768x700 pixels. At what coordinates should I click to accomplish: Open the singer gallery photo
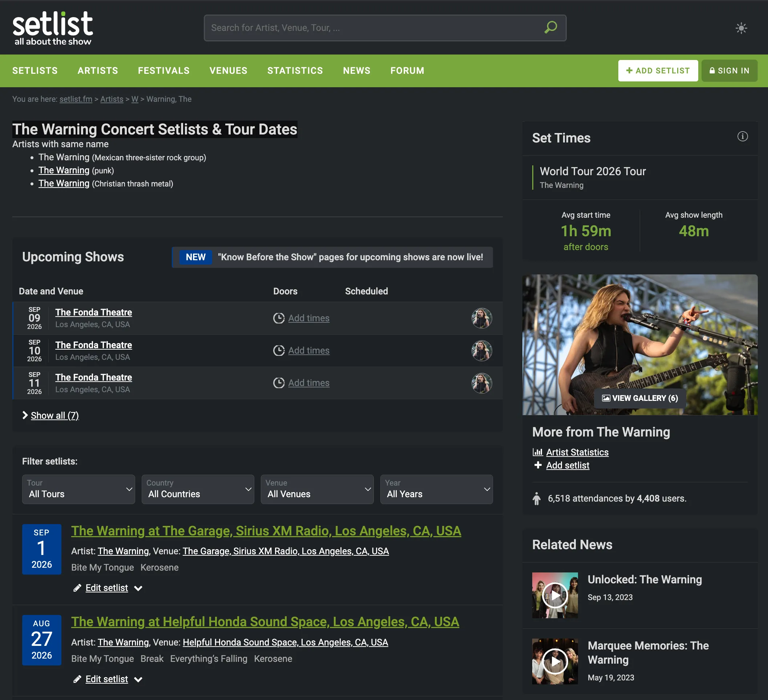click(x=640, y=345)
